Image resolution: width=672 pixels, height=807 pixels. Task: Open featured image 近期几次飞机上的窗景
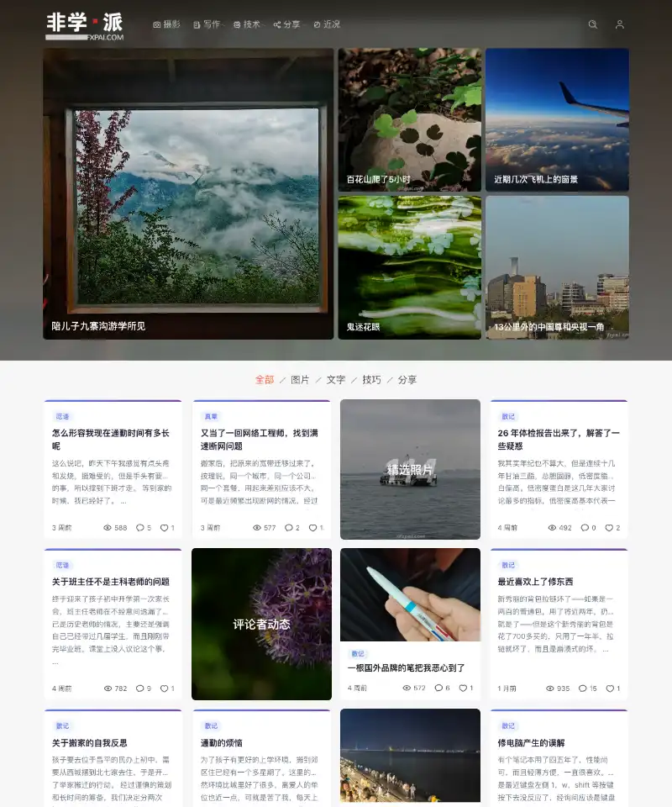click(x=558, y=120)
